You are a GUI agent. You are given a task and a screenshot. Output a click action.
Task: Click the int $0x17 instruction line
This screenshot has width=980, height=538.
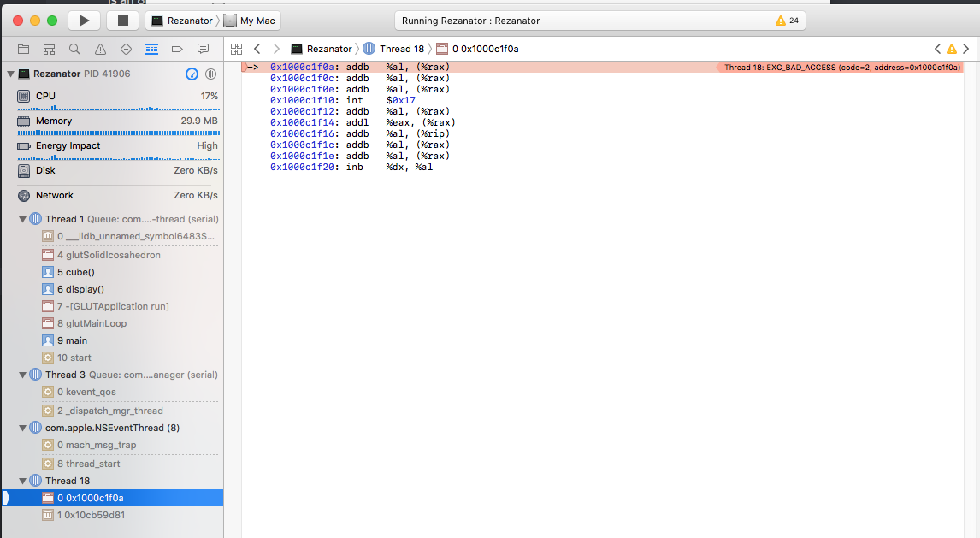[343, 100]
